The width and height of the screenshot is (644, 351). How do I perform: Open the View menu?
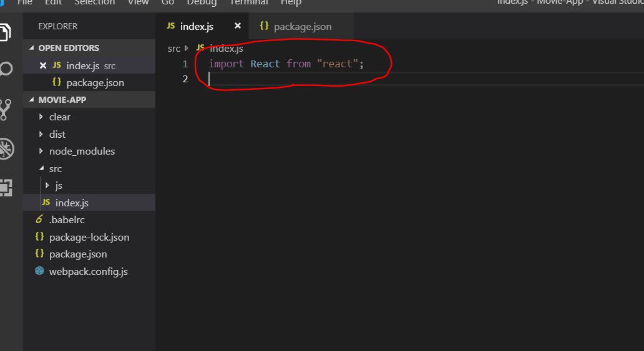tap(138, 2)
